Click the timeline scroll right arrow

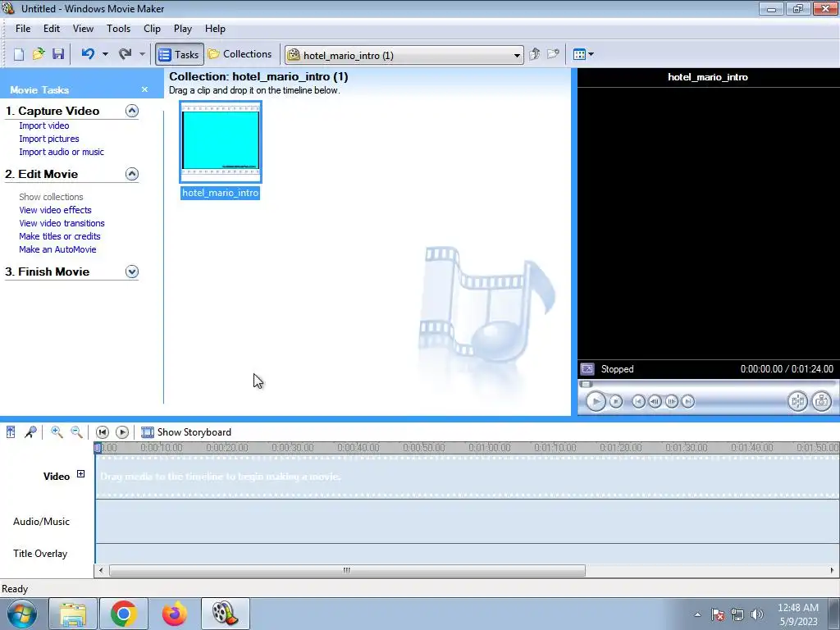coord(832,571)
